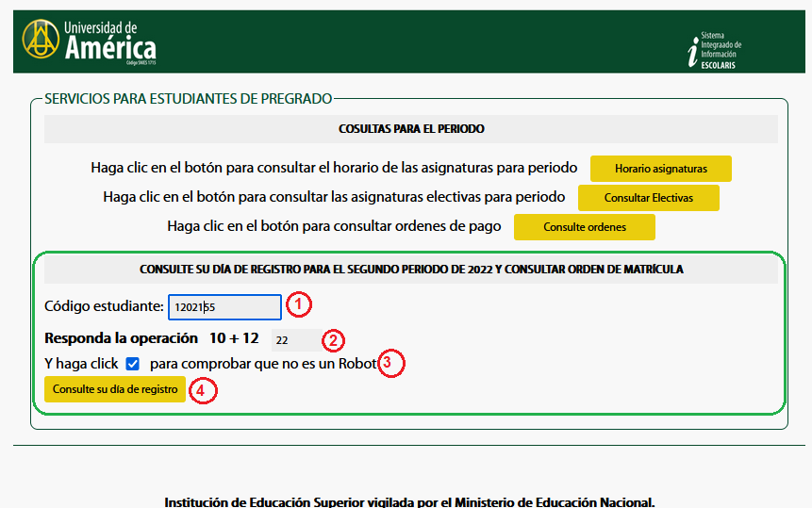Click the text about consultar ordenes de pago
Image resolution: width=812 pixels, height=508 pixels.
pos(334,226)
